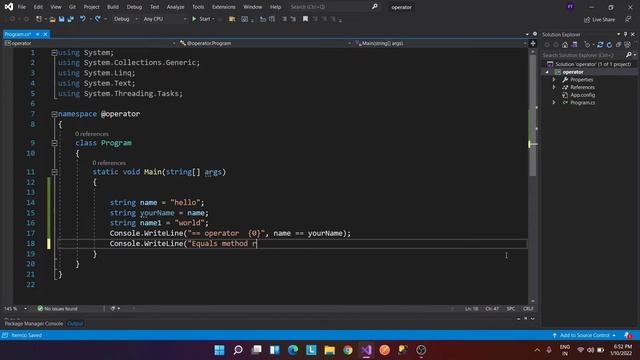640x360 pixels.
Task: Toggle Show All Files in Solution Explorer
Action: 627,45
